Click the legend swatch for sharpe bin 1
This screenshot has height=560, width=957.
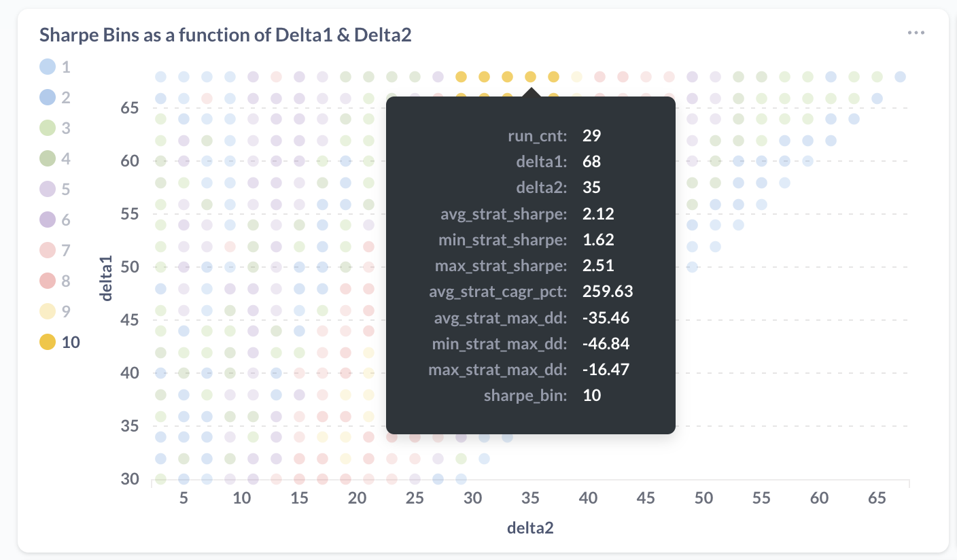pyautogui.click(x=46, y=67)
